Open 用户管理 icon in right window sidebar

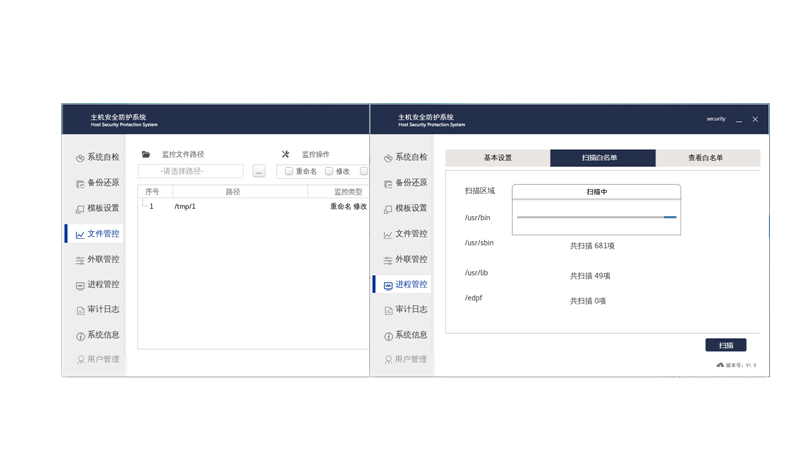388,360
